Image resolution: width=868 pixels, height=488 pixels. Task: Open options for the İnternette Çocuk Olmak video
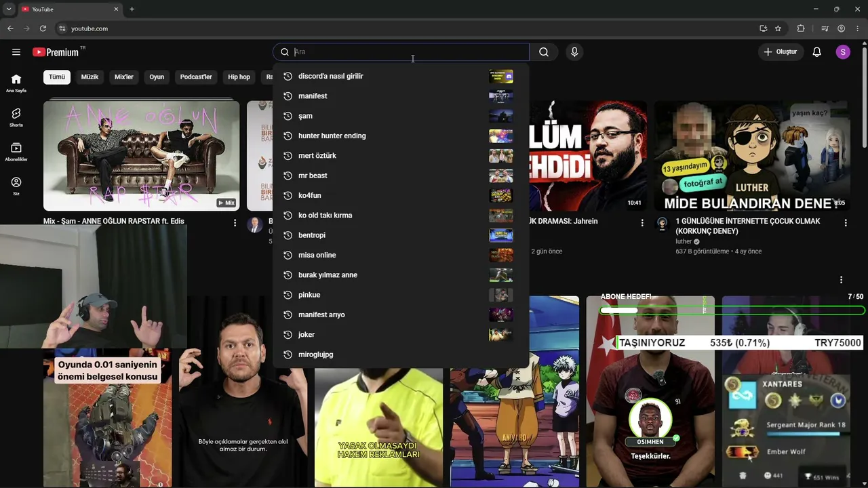click(846, 222)
